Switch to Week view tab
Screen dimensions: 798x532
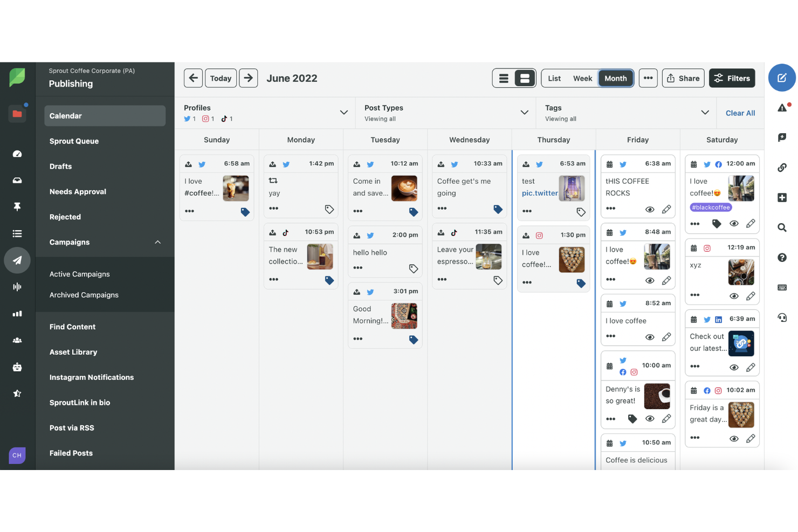(x=582, y=78)
